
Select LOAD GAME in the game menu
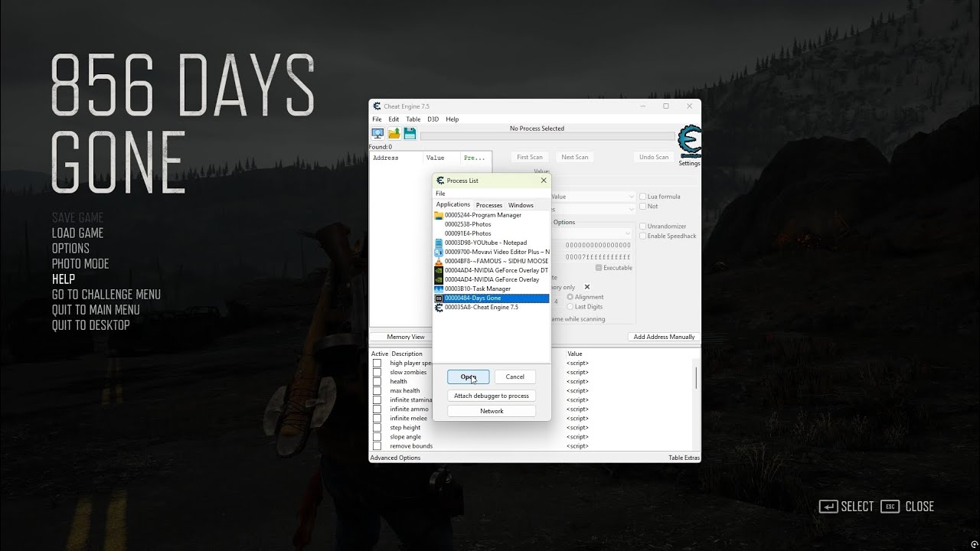click(x=77, y=233)
